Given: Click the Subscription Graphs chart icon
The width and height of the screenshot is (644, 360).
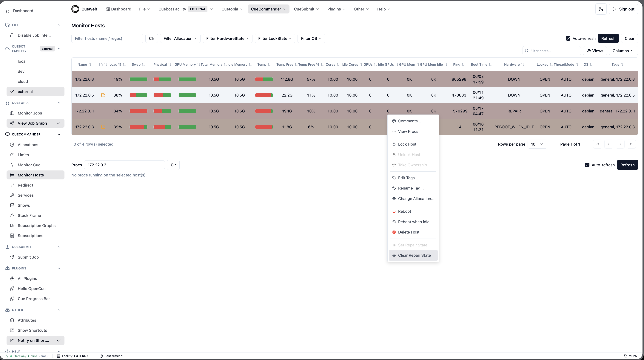Looking at the screenshot, I should [x=12, y=226].
